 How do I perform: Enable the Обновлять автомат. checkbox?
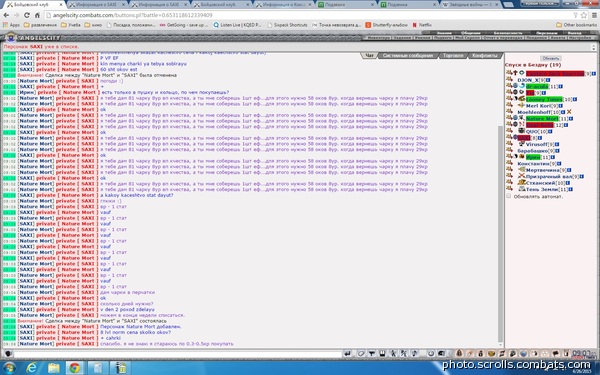[509, 196]
